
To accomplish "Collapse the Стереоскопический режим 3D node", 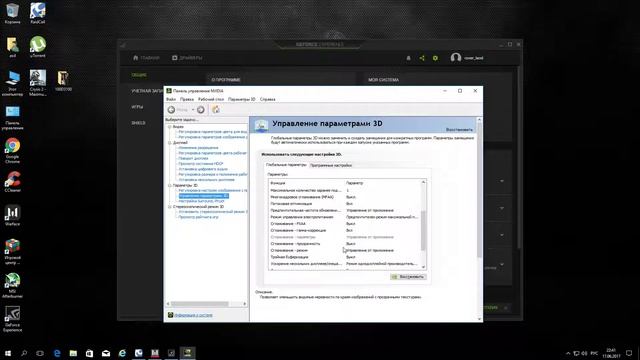I will point(170,207).
